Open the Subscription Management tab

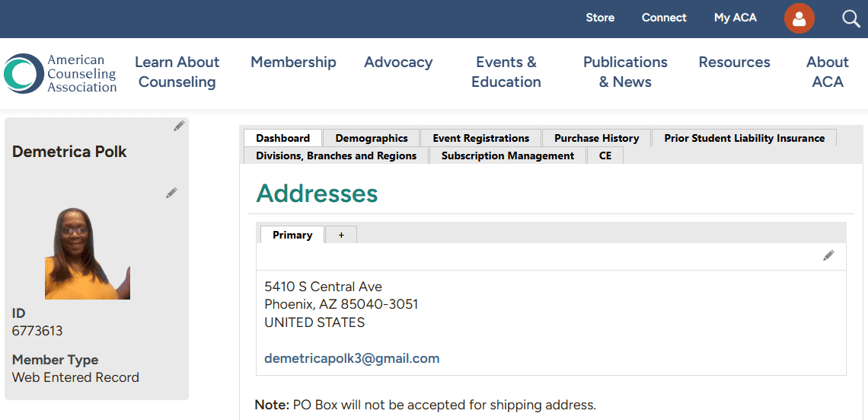coord(508,155)
